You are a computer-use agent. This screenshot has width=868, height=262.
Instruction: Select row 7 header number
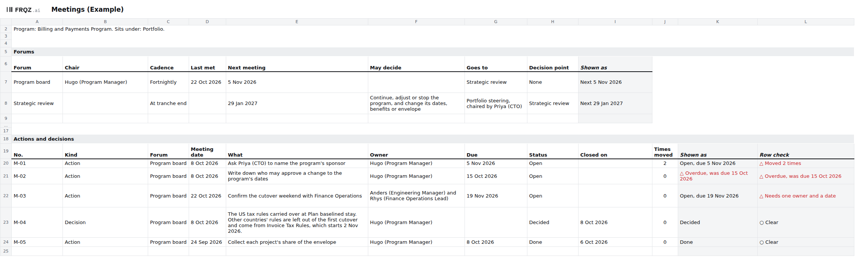point(6,82)
